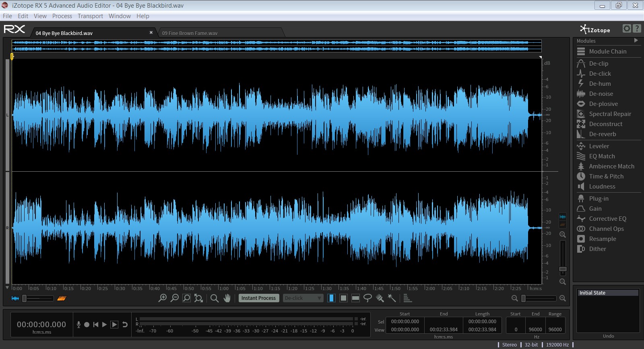Open the Transport menu
This screenshot has height=349, width=644.
point(90,16)
